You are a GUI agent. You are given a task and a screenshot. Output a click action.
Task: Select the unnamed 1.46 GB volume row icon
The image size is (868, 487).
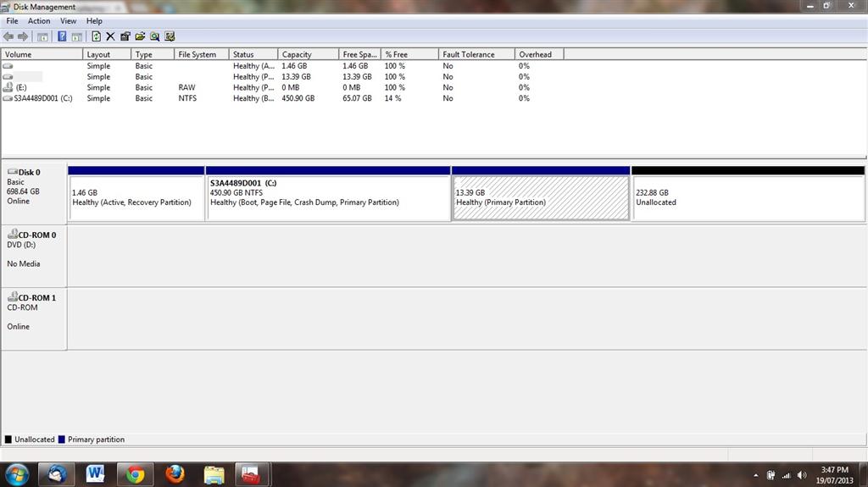[x=8, y=66]
